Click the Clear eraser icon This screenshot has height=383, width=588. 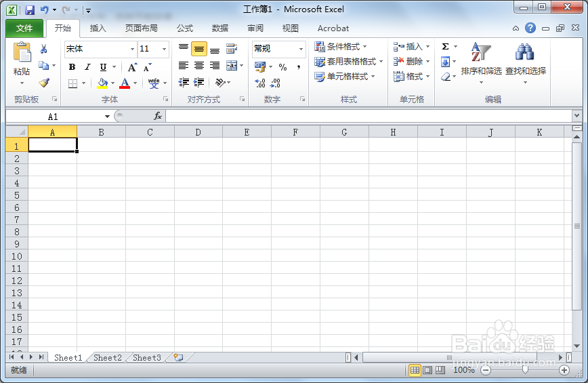coord(446,77)
